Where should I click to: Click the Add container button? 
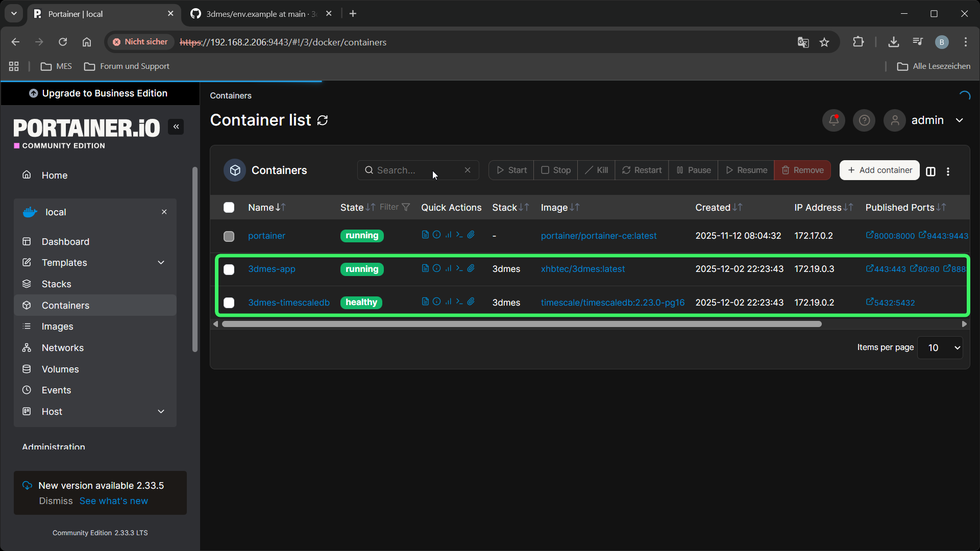[879, 170]
